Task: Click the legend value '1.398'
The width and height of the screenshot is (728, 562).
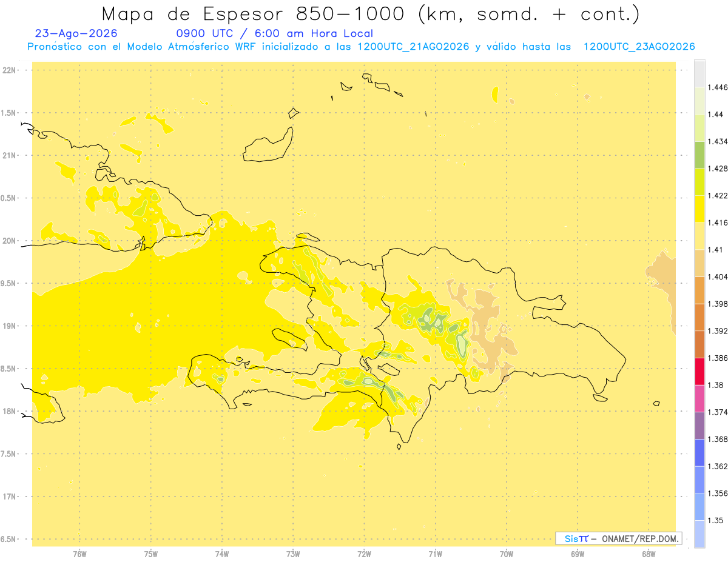Action: tap(718, 304)
